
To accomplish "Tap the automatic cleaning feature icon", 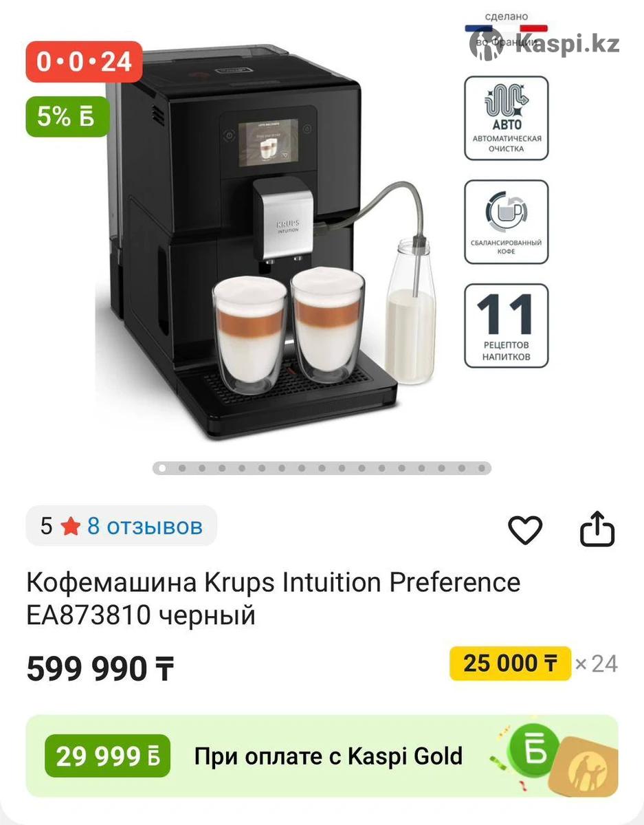I will tap(507, 118).
